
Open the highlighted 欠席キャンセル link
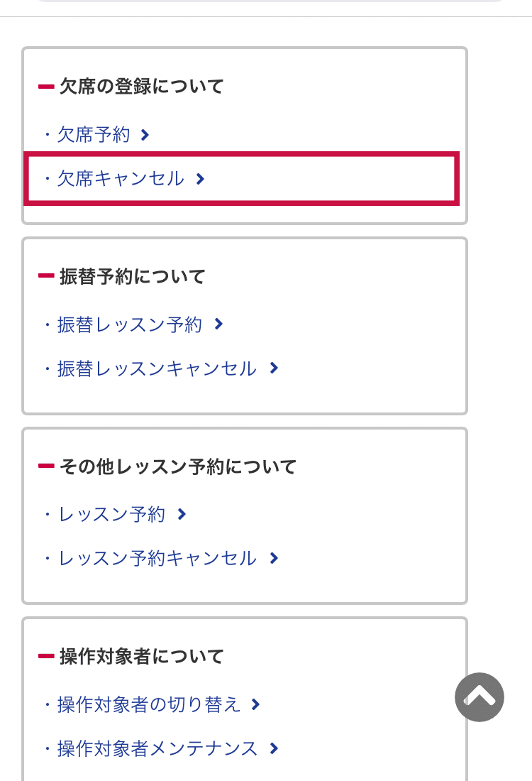121,179
